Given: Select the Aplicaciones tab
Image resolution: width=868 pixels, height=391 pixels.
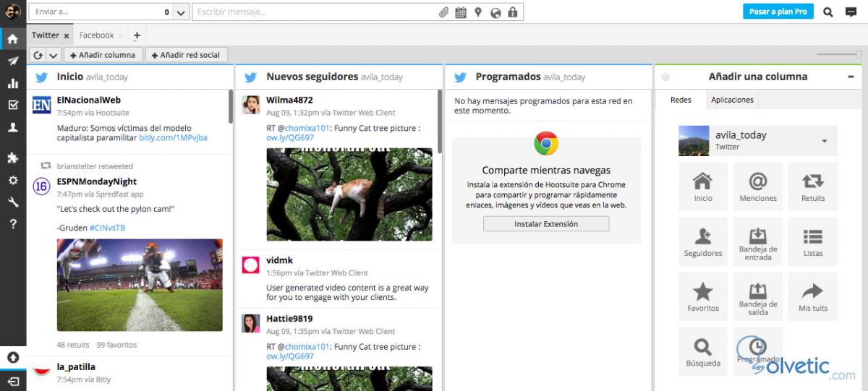Looking at the screenshot, I should click(x=732, y=100).
